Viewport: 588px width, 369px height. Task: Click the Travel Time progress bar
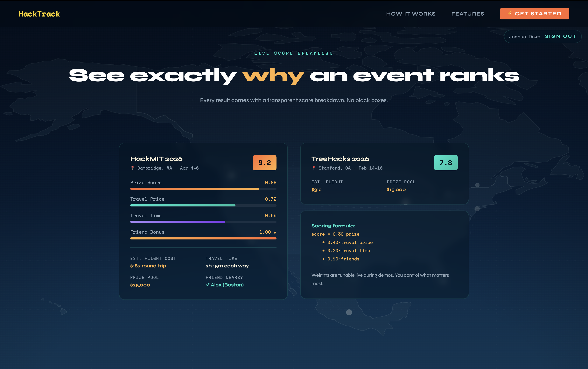coord(203,222)
